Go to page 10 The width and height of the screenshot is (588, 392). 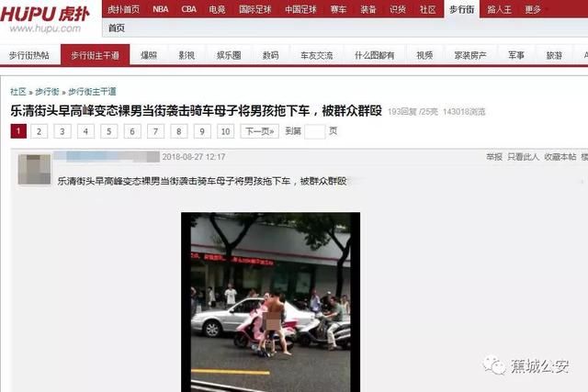pyautogui.click(x=225, y=131)
